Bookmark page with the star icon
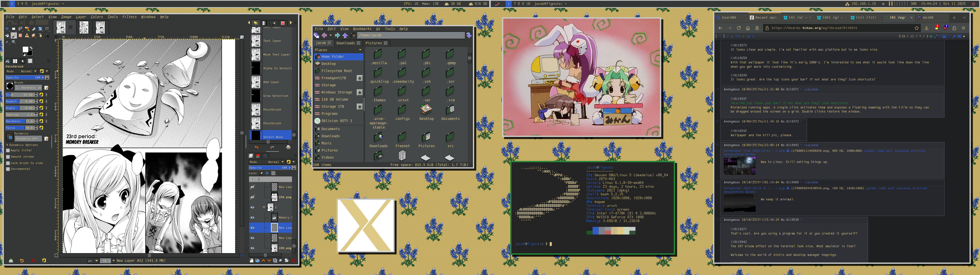This screenshot has height=275, width=980. tap(917, 28)
